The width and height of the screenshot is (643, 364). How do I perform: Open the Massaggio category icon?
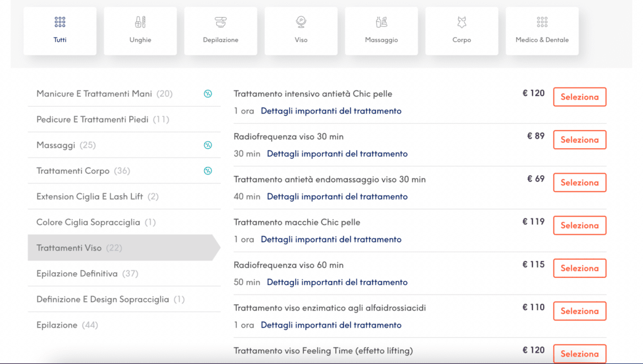point(381,23)
